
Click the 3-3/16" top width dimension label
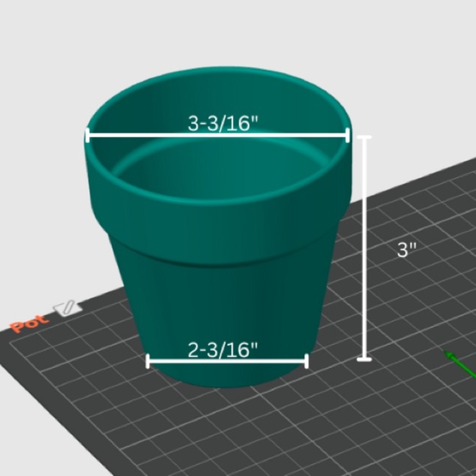click(x=223, y=124)
